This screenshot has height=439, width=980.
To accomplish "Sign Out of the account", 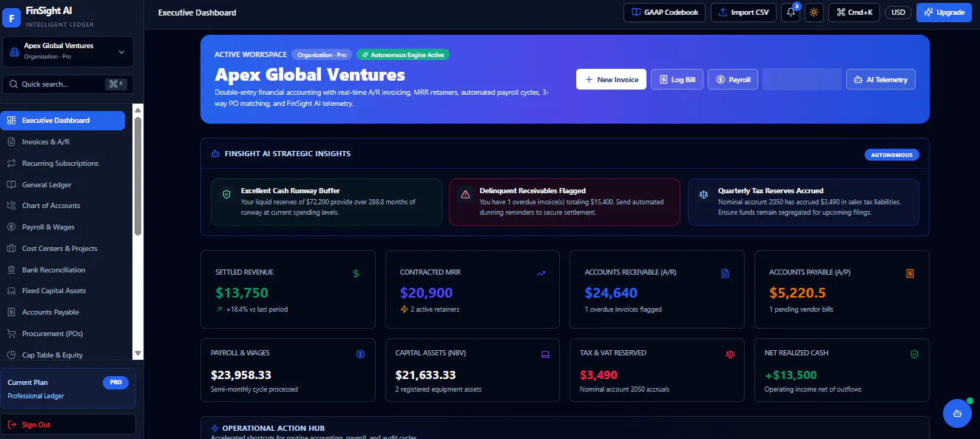I will pos(68,424).
